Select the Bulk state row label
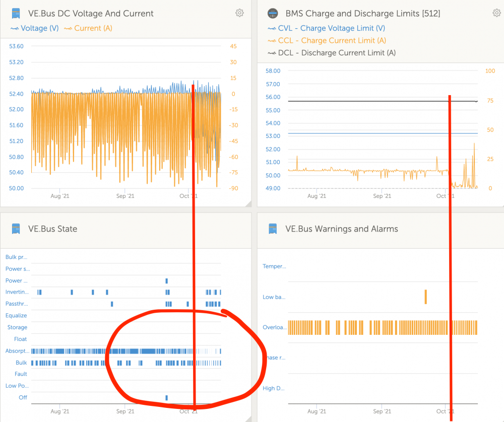 coord(21,363)
